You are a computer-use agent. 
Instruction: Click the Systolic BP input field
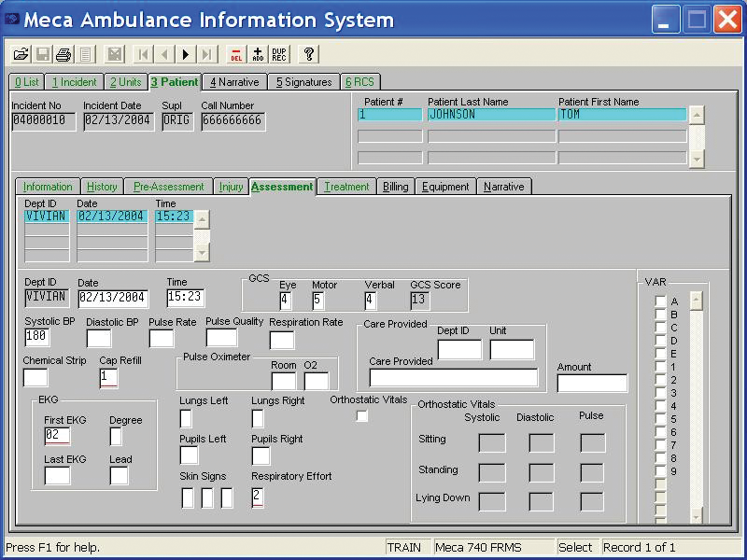(x=37, y=337)
